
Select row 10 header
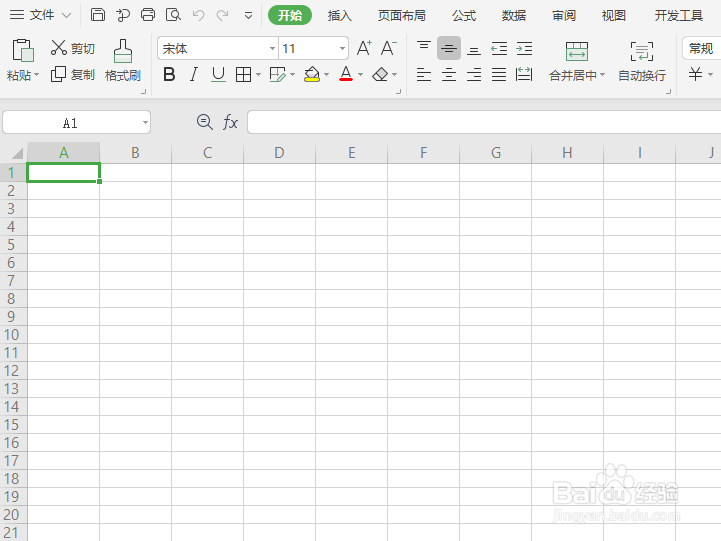pyautogui.click(x=12, y=335)
